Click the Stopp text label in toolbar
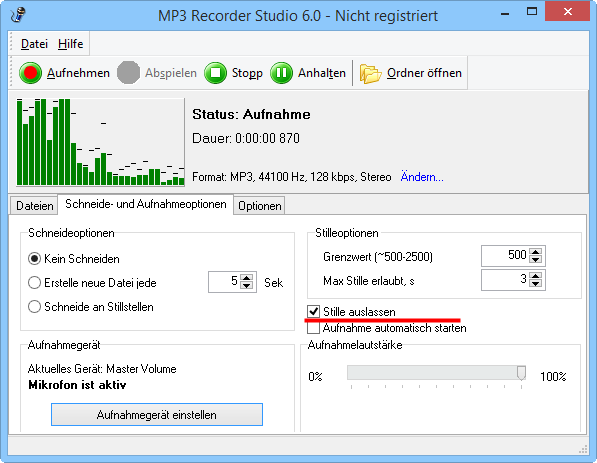The height and width of the screenshot is (463, 597). 247,73
